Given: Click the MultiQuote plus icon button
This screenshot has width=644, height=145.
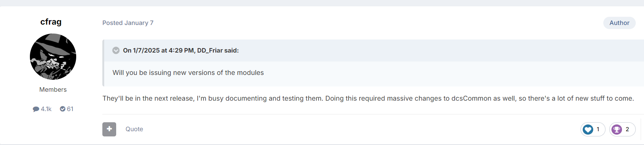Looking at the screenshot, I should coord(109,129).
